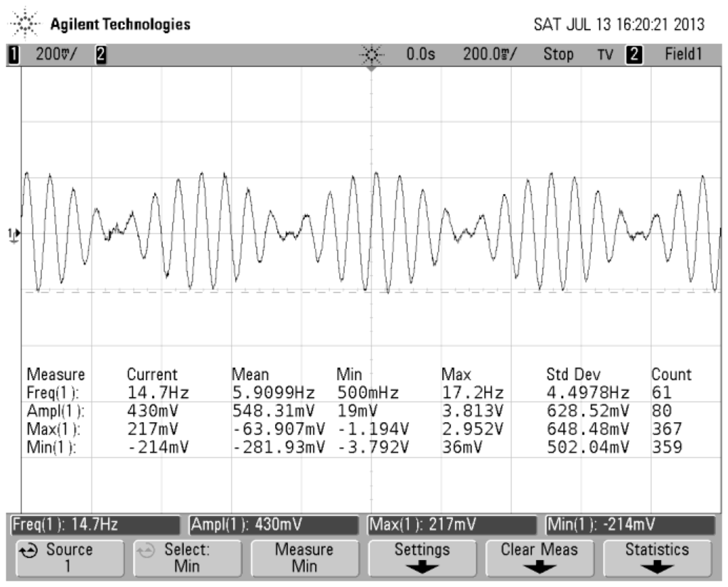The height and width of the screenshot is (587, 728).
Task: Click the Stop run status indicator
Action: 558,54
